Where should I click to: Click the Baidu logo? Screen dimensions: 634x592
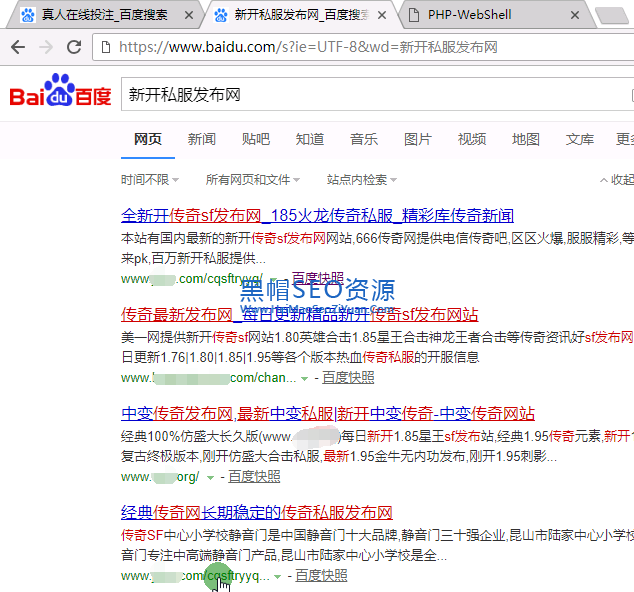pos(60,94)
